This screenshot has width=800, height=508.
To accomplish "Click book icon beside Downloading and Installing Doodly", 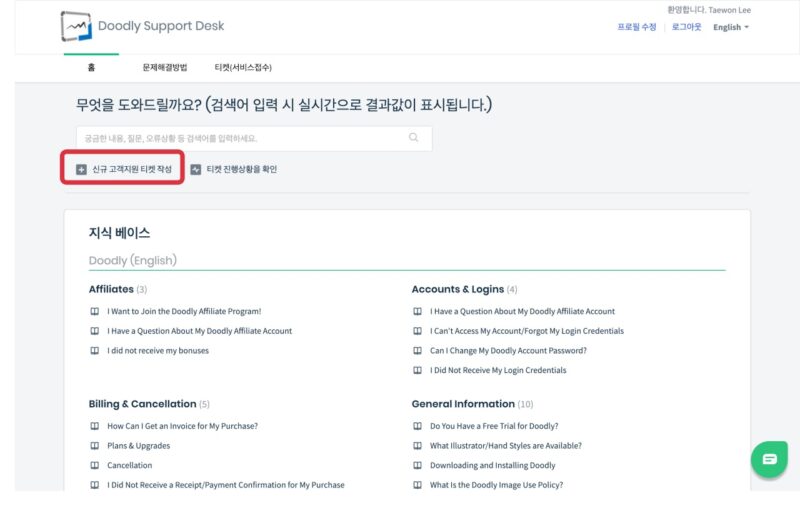I will (x=417, y=465).
